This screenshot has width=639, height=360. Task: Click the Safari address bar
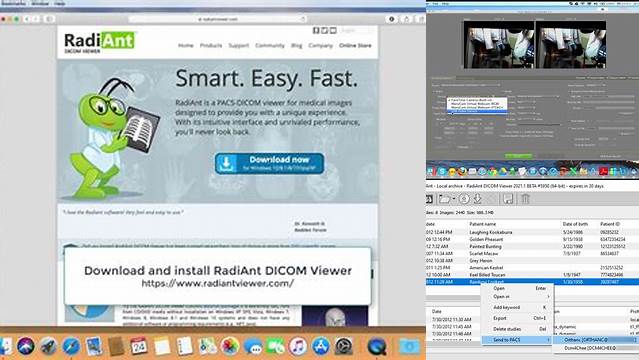coord(217,19)
